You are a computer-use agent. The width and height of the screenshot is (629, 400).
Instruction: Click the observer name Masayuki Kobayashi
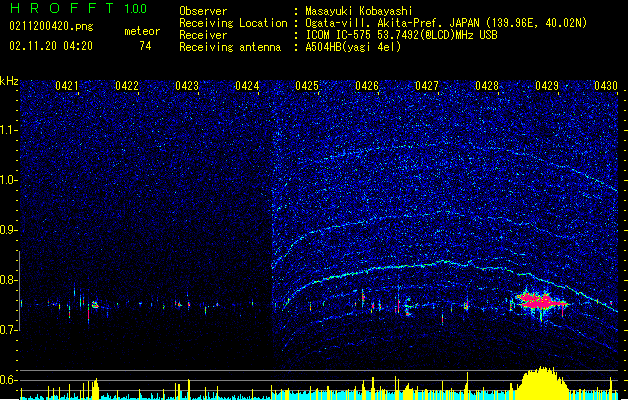point(359,11)
